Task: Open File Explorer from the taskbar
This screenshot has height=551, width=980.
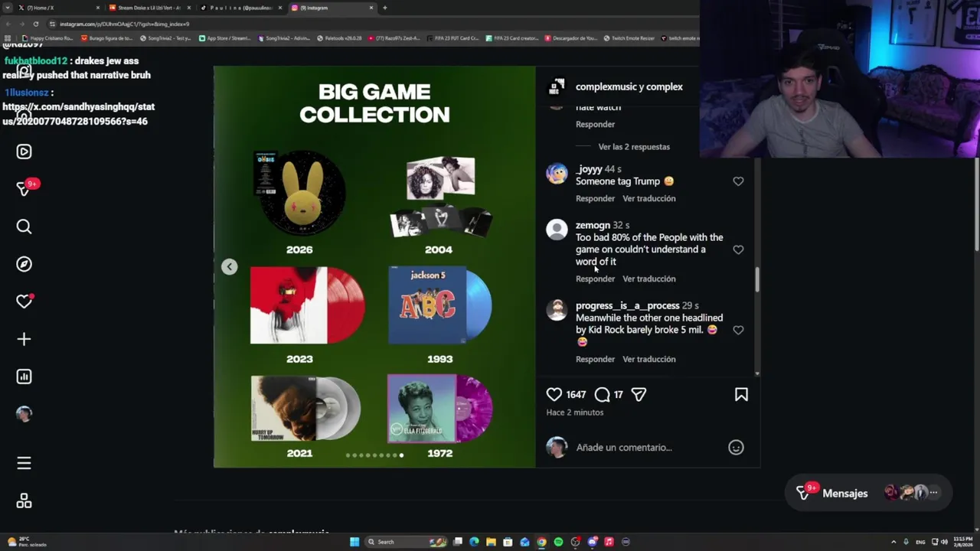Action: tap(491, 542)
